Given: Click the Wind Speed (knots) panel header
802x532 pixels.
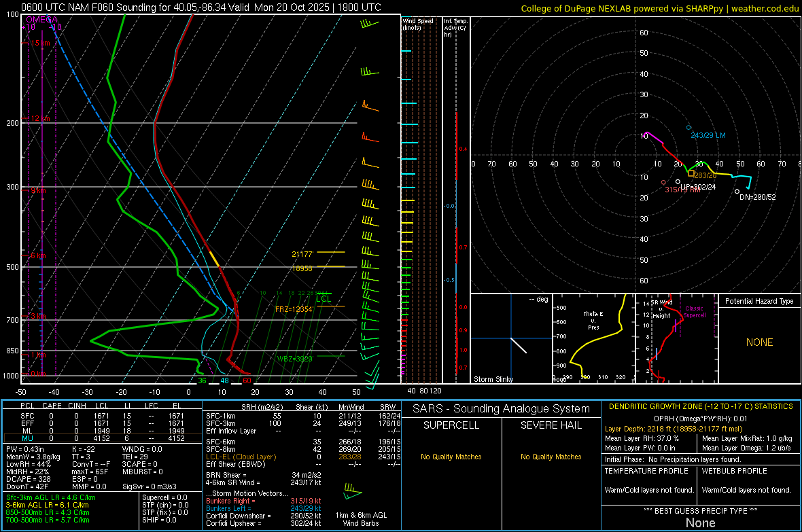Looking at the screenshot, I should pos(418,24).
